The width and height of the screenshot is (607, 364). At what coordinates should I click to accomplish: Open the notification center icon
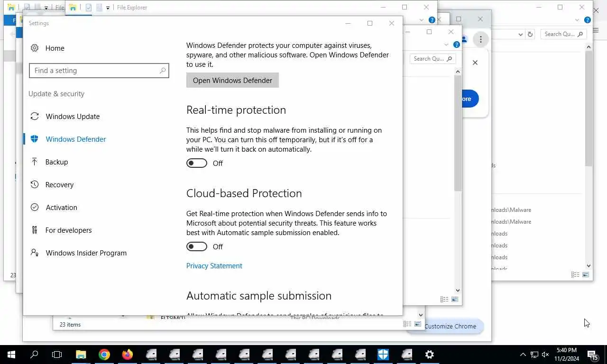pos(592,355)
